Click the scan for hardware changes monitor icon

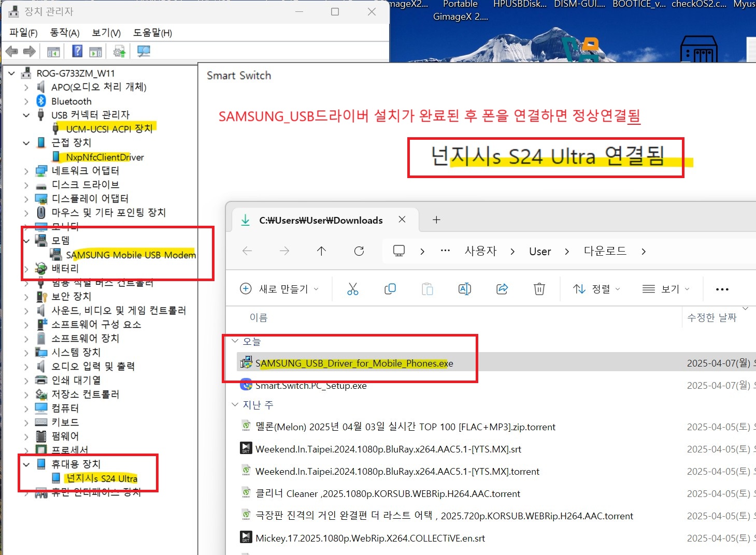(x=144, y=51)
